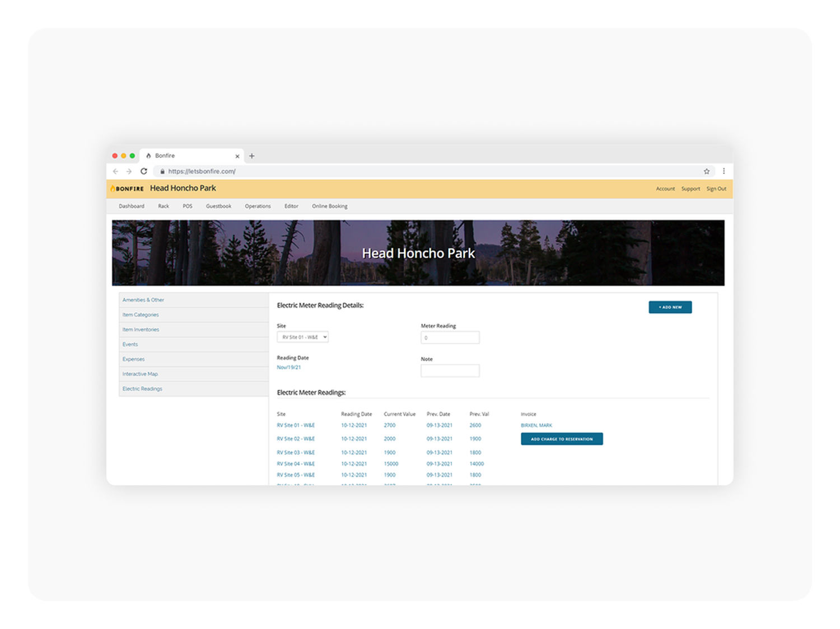
Task: Click RV Site 04 - W&E row link
Action: point(296,464)
